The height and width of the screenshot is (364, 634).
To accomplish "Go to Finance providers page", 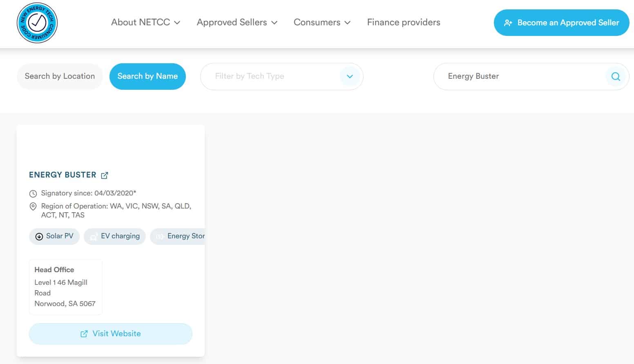I will (404, 22).
